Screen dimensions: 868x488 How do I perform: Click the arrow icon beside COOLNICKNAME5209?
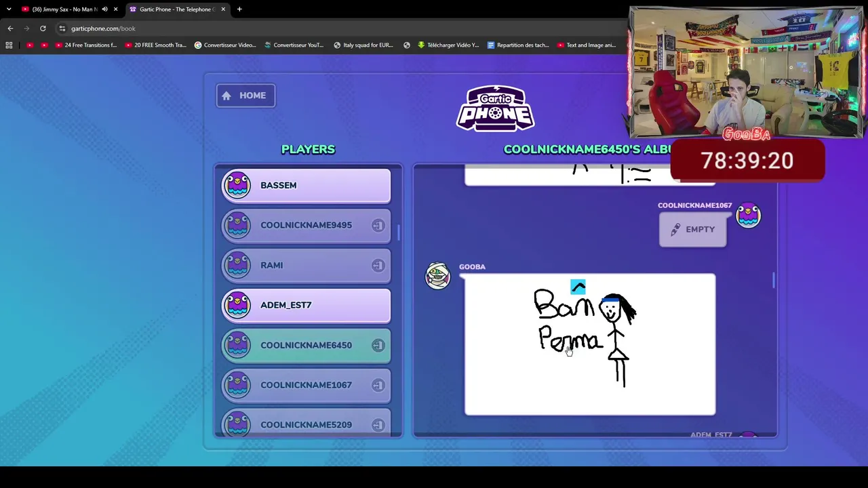(378, 425)
